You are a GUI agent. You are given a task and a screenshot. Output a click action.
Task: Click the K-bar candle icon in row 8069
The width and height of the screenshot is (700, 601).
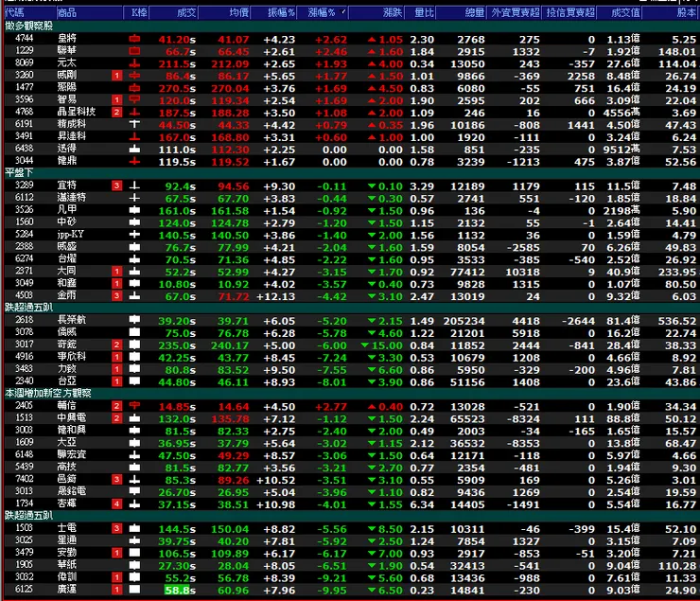[134, 63]
